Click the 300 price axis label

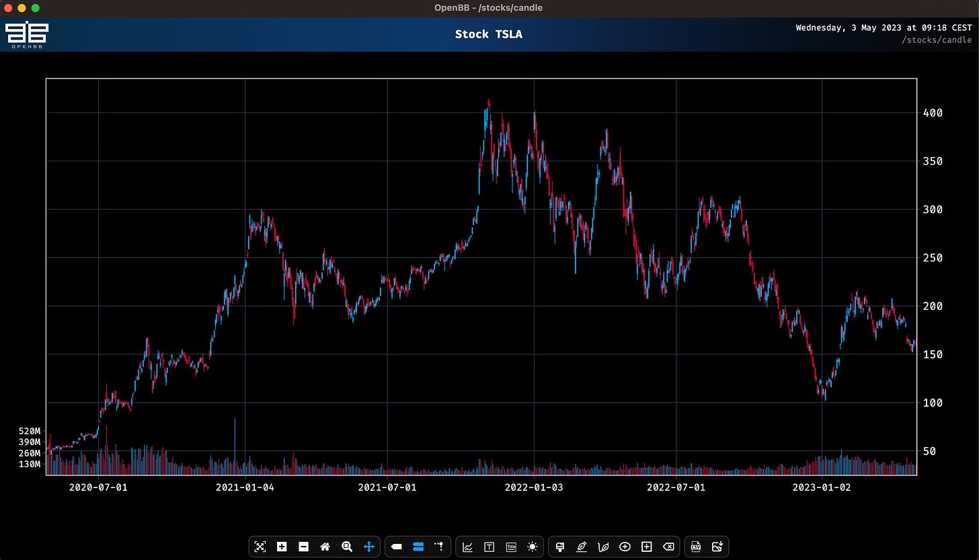click(x=933, y=210)
